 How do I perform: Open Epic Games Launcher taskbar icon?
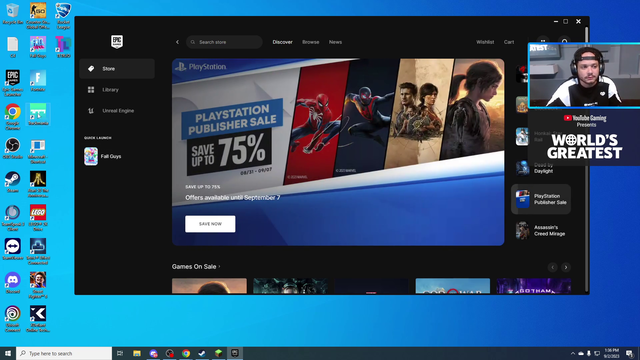coord(235,353)
